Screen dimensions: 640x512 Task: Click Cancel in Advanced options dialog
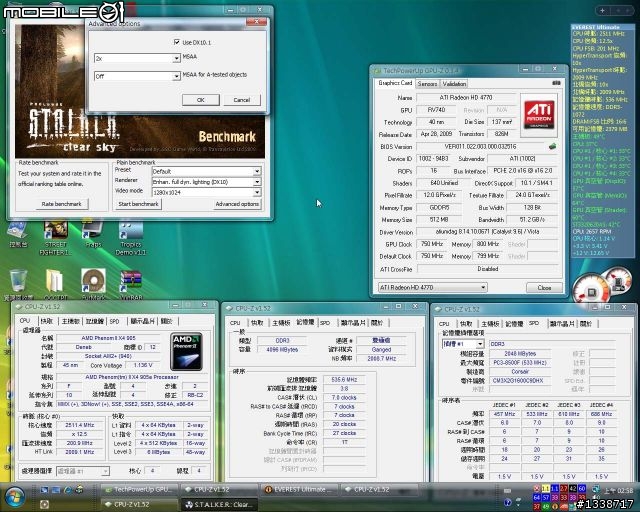coord(242,100)
